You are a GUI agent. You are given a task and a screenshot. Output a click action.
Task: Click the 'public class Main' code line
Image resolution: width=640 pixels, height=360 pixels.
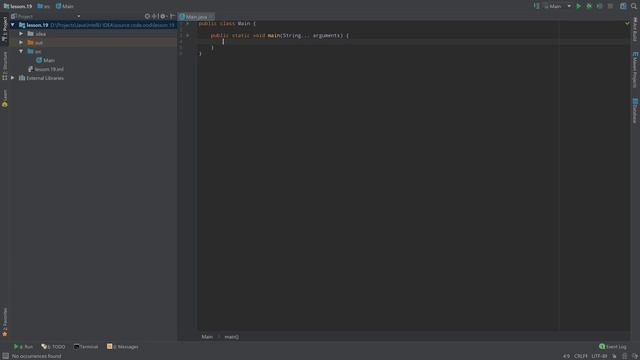click(227, 24)
